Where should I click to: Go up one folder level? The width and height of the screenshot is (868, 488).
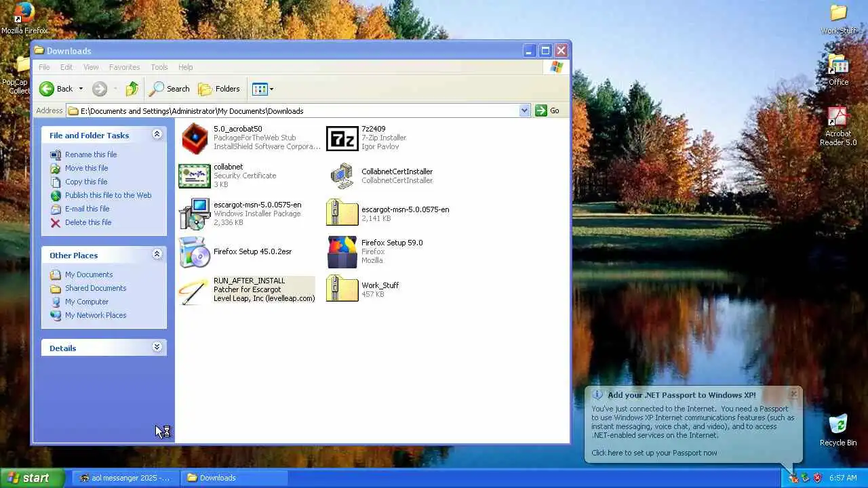[x=132, y=89]
